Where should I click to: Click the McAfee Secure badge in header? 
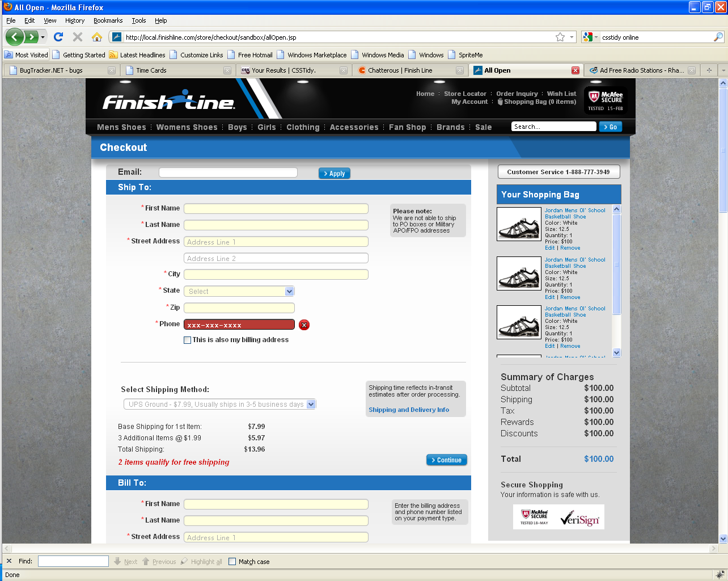(x=606, y=100)
